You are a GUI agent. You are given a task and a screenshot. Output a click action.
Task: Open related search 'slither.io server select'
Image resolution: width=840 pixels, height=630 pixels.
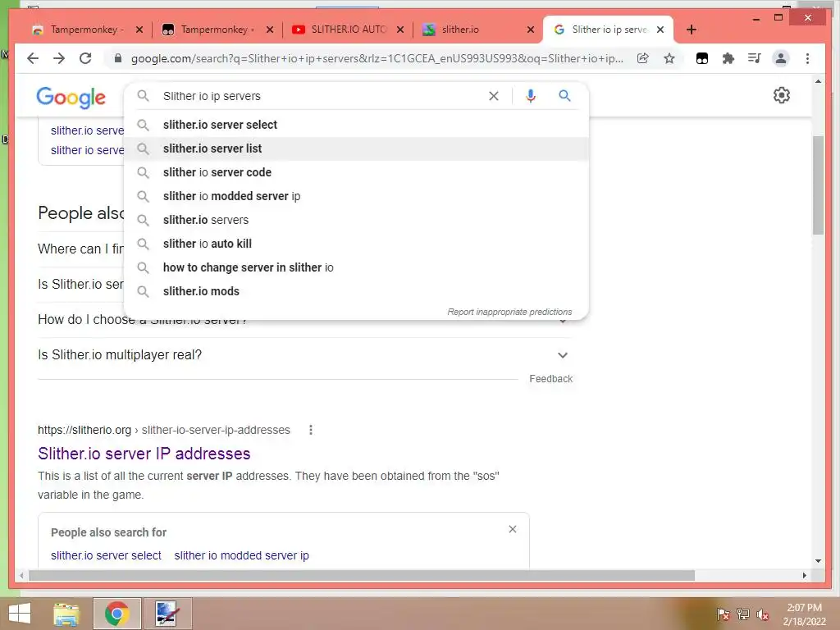tap(106, 555)
